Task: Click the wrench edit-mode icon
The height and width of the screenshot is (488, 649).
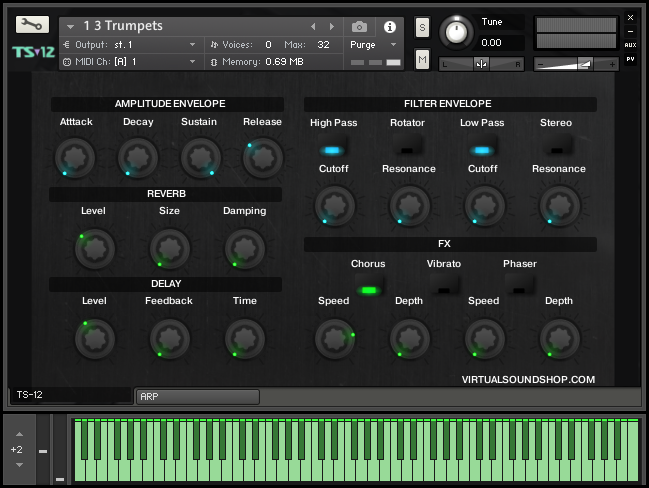Action: pos(32,25)
